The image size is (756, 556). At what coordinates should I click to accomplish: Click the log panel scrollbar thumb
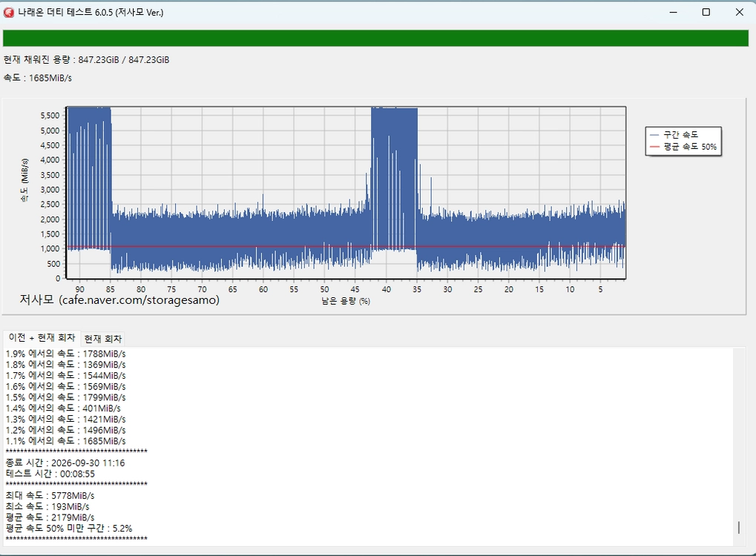739,528
